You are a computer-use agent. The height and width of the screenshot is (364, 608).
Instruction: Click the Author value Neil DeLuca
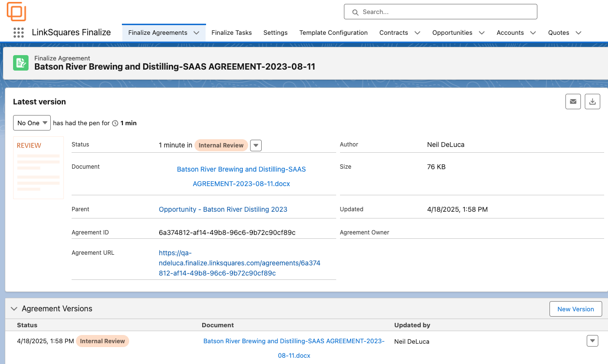click(x=445, y=145)
